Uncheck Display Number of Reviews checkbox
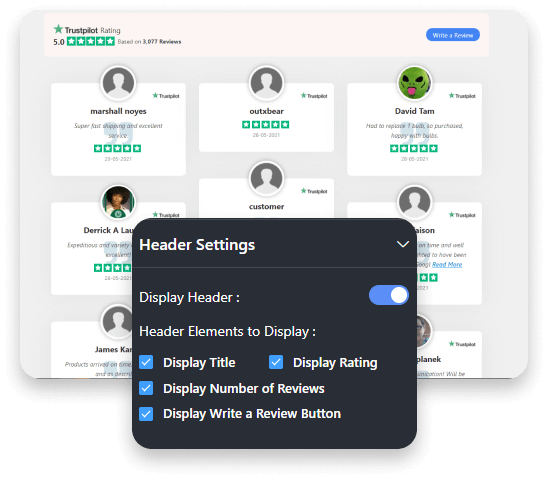Screen dimensions: 548x479 point(146,388)
